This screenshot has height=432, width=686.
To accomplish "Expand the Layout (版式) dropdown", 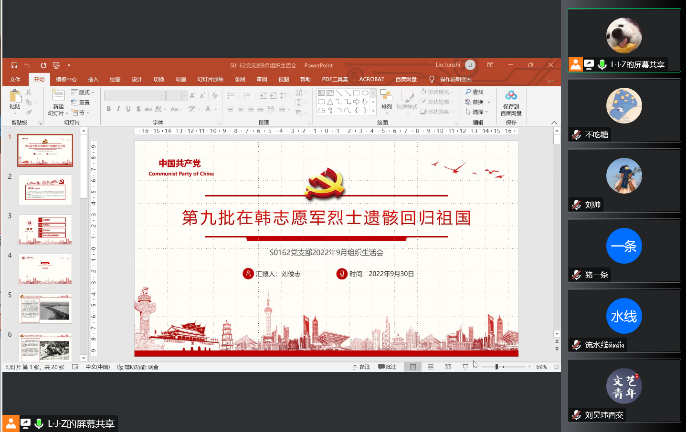I will pyautogui.click(x=84, y=93).
